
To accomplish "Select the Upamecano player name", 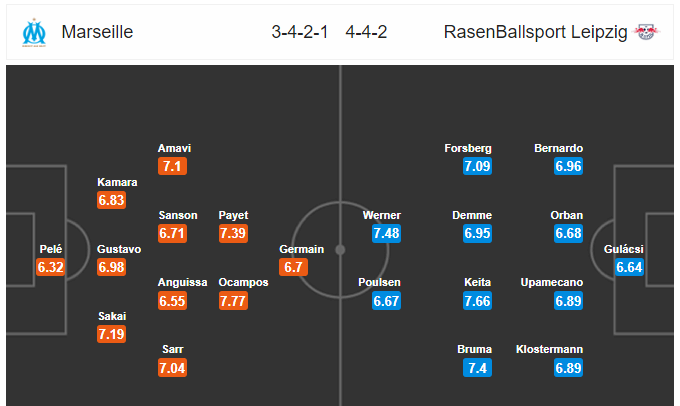I will click(x=552, y=282).
